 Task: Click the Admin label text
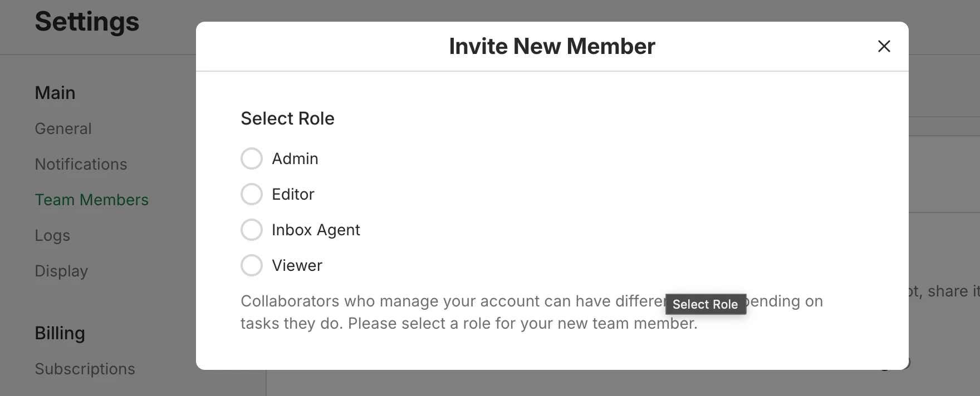click(x=295, y=159)
